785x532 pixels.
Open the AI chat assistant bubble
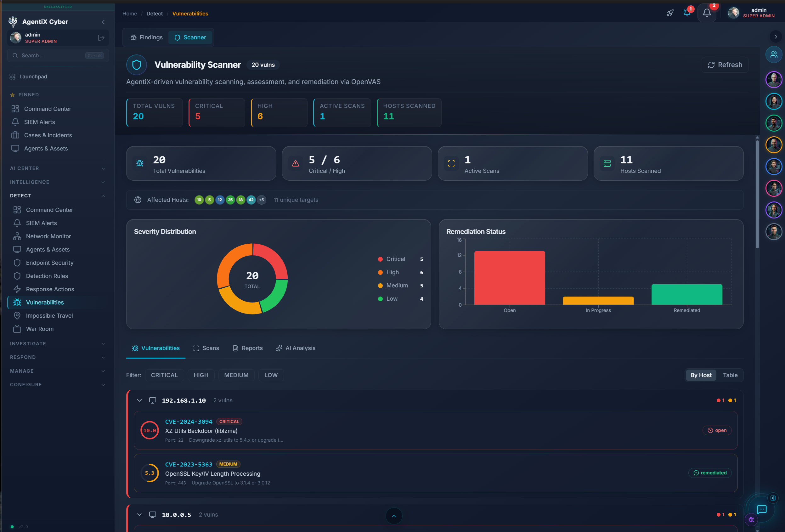click(762, 510)
